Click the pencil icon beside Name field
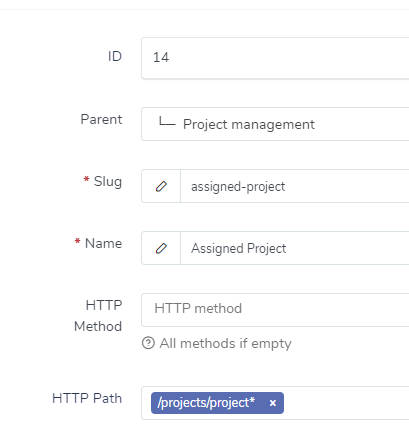The height and width of the screenshot is (438, 409). coord(161,248)
